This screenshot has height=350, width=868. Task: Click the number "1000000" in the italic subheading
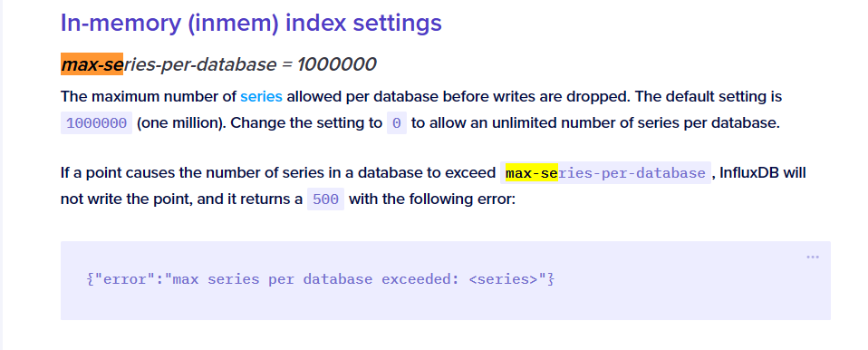(x=337, y=64)
